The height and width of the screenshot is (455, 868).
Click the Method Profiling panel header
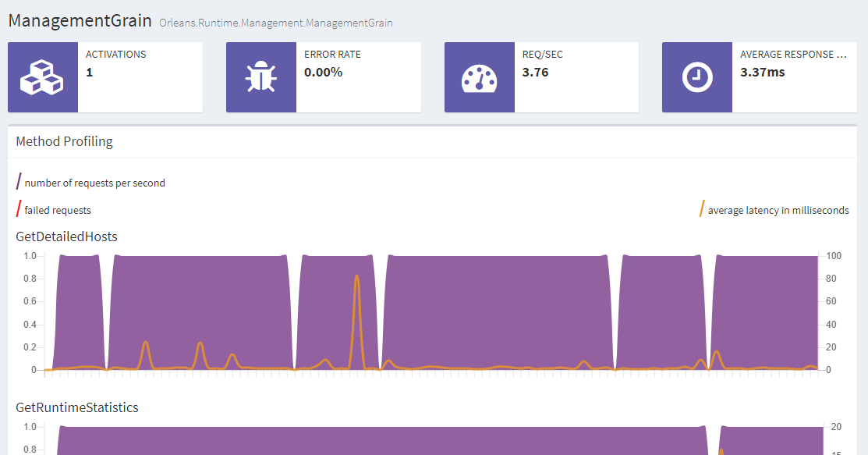65,141
